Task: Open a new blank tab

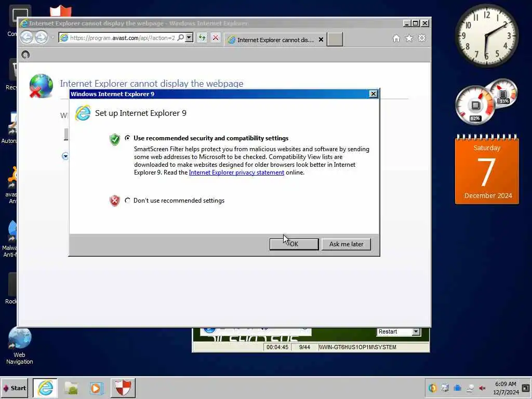Action: pyautogui.click(x=335, y=39)
